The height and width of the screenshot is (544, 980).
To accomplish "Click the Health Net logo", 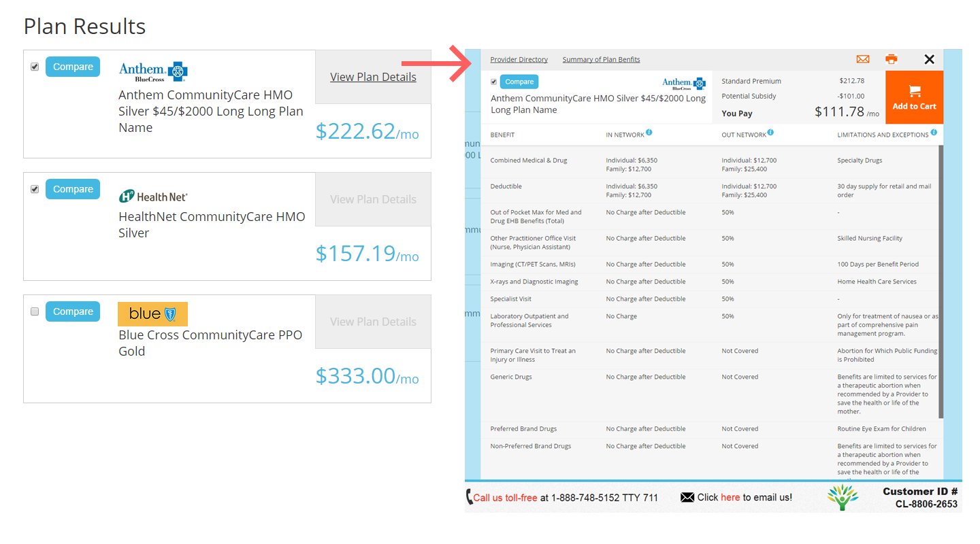I will 153,197.
